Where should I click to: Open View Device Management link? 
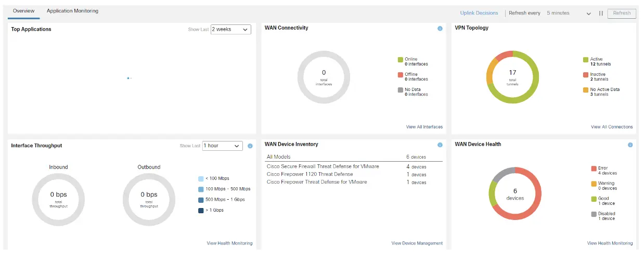click(x=417, y=243)
